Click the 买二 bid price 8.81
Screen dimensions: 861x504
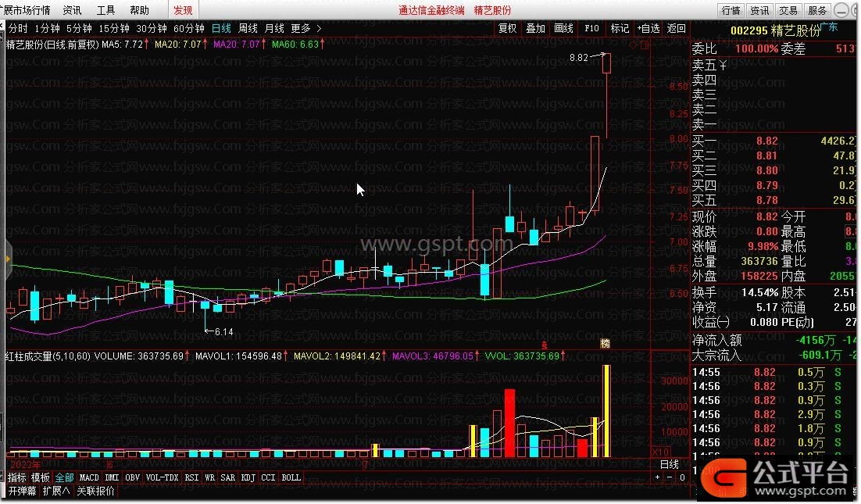[x=767, y=156]
